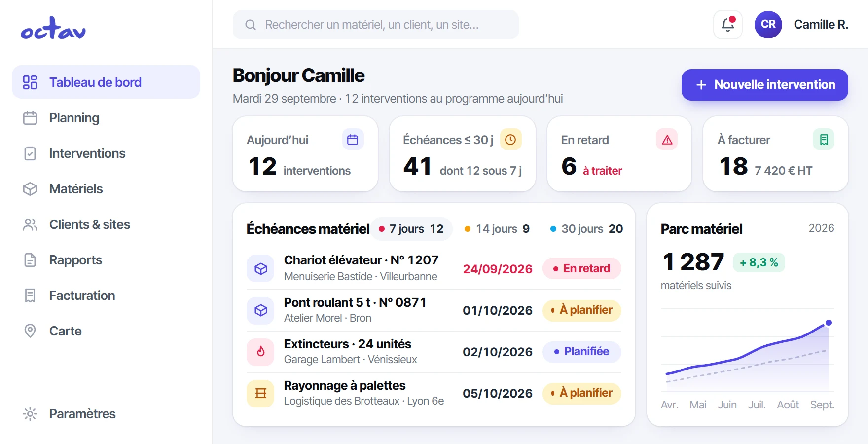Open Tableau de bord in sidebar
The height and width of the screenshot is (444, 868).
106,82
